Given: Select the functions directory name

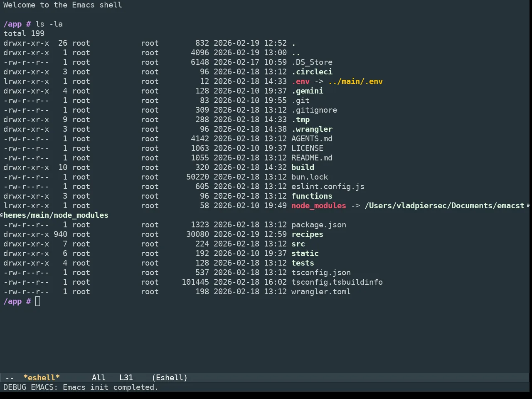Looking at the screenshot, I should tap(312, 196).
